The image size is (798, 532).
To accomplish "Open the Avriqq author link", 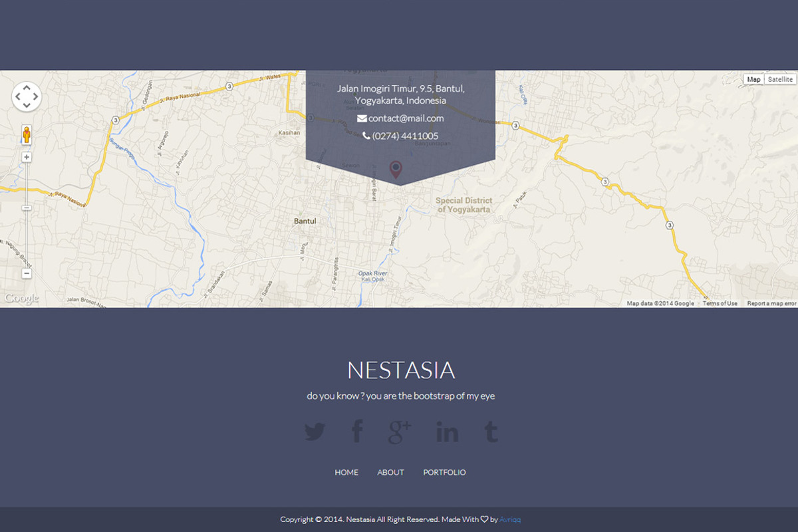I will click(x=510, y=519).
